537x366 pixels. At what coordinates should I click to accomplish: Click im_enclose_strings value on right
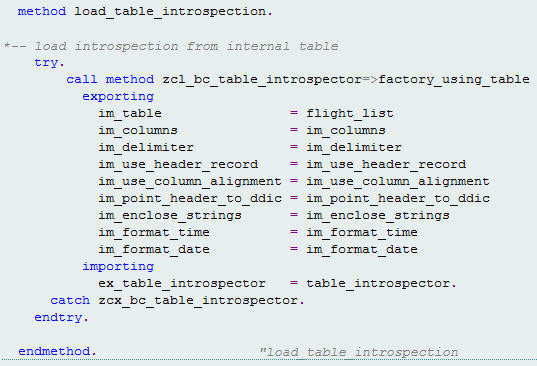tap(378, 215)
